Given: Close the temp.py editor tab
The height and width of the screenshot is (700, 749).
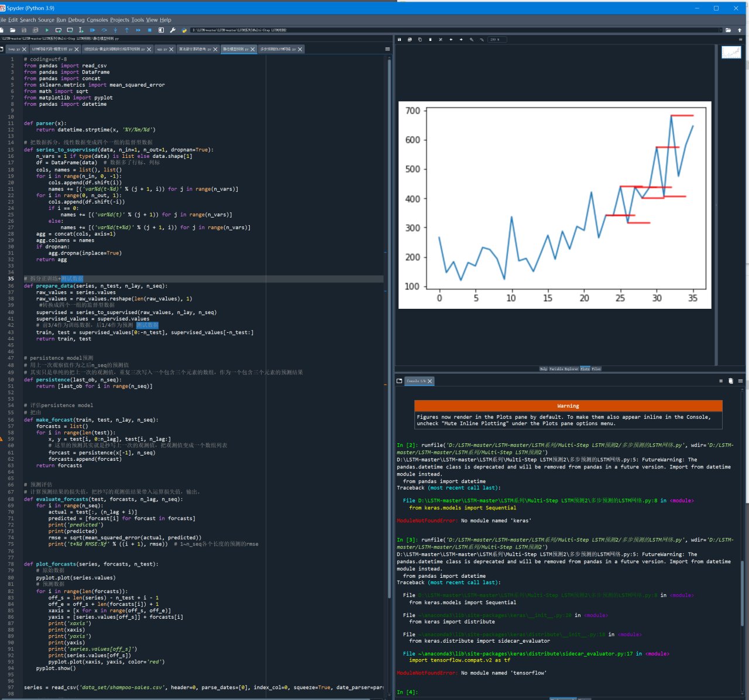Looking at the screenshot, I should pos(24,50).
